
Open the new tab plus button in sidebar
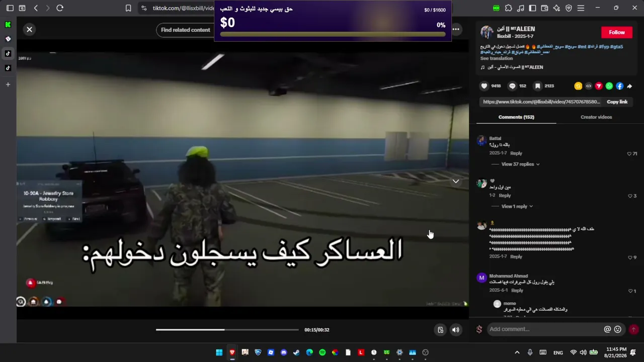point(8,84)
